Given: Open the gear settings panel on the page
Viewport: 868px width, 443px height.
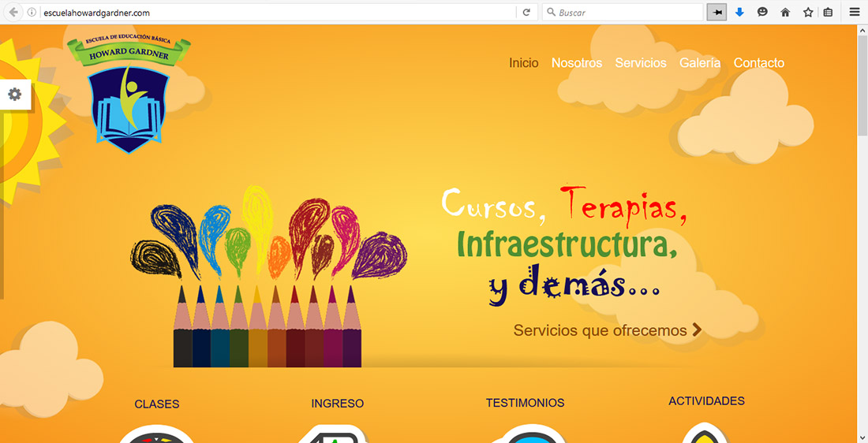Looking at the screenshot, I should (15, 95).
